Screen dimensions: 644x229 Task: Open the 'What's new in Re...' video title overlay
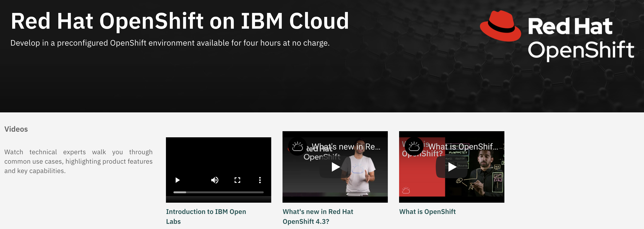(x=346, y=146)
